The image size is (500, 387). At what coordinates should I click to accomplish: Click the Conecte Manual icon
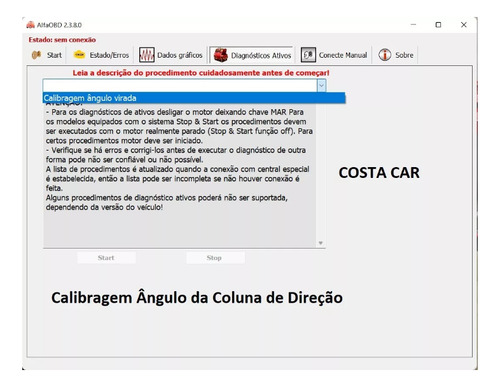tap(308, 55)
